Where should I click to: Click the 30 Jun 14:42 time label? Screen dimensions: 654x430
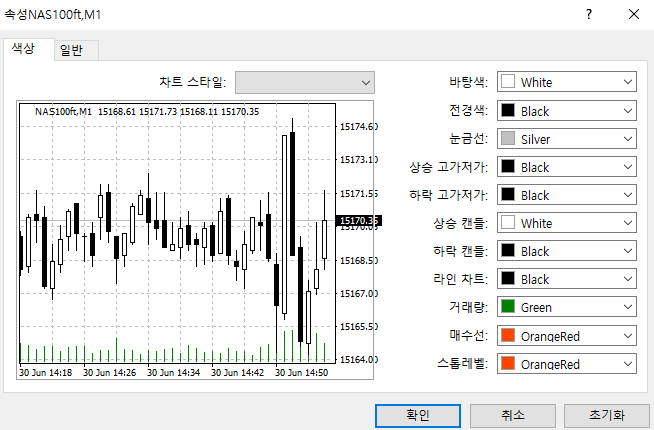(x=237, y=372)
